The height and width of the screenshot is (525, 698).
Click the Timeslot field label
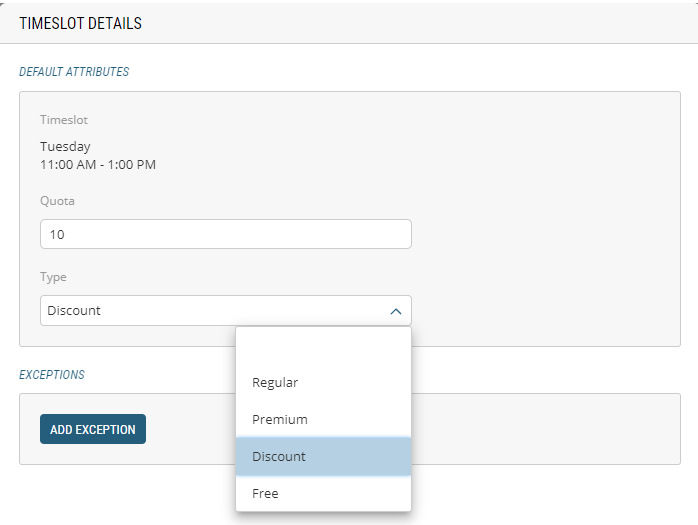[64, 120]
